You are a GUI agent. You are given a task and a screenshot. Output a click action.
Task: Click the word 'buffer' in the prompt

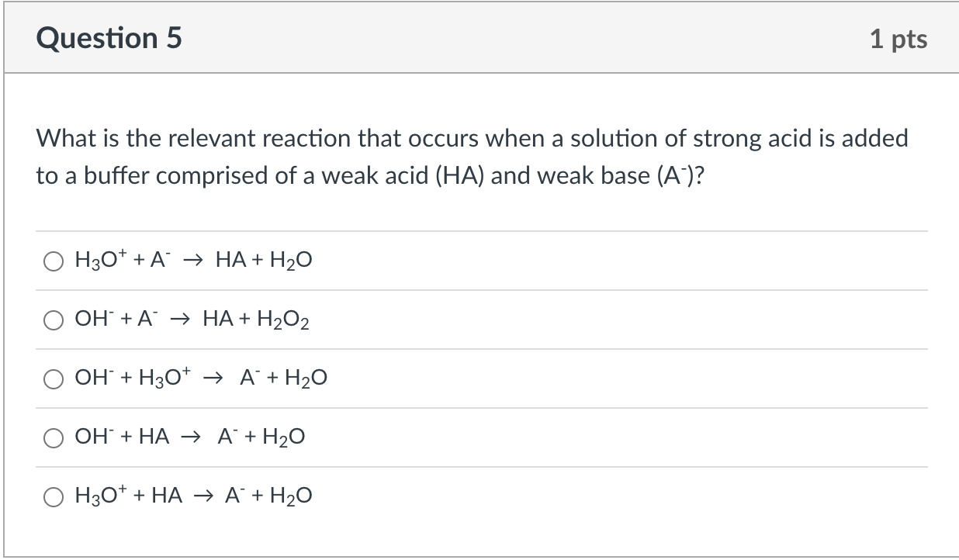pos(106,176)
